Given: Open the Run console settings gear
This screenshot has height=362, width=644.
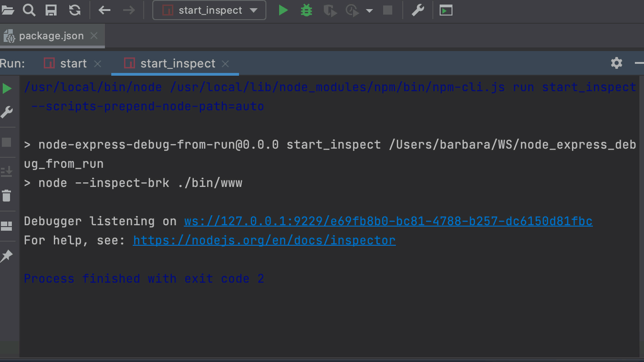Looking at the screenshot, I should [x=617, y=63].
